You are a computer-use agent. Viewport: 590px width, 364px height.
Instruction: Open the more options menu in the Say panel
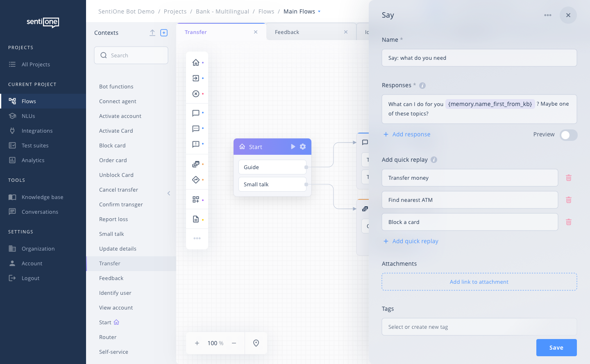pos(548,15)
